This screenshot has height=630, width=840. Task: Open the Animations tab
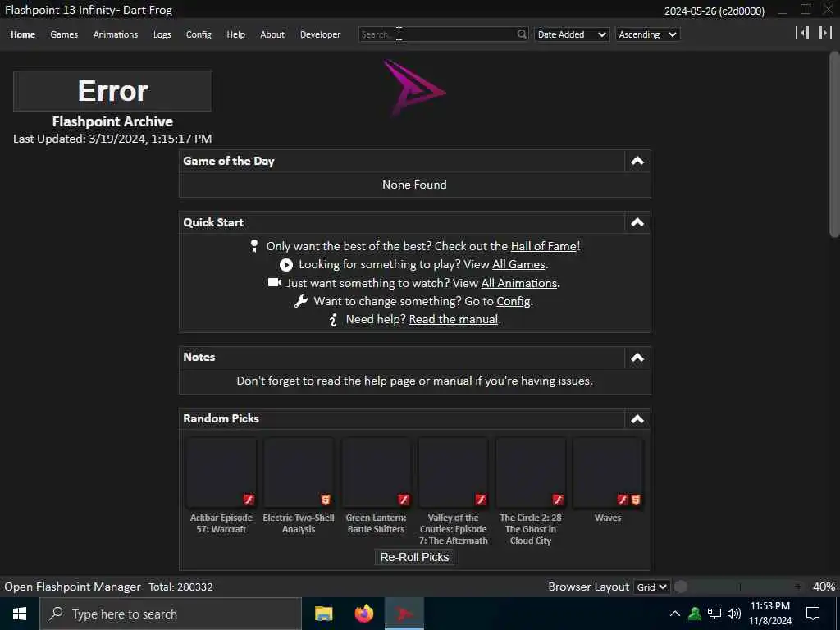click(115, 34)
